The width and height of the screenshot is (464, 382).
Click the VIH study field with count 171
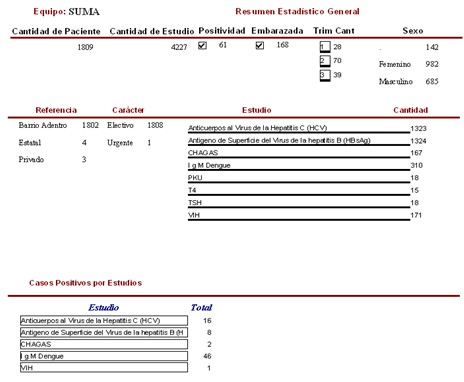click(x=299, y=216)
